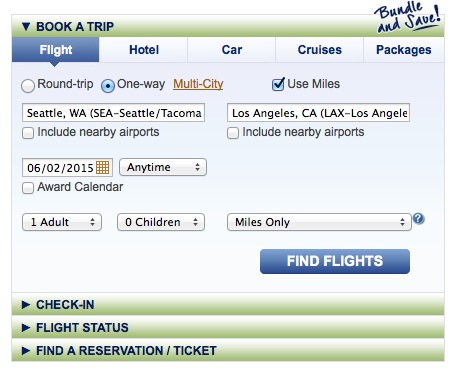Click the Bundle and Save logo
This screenshot has width=456, height=374.
click(x=408, y=17)
